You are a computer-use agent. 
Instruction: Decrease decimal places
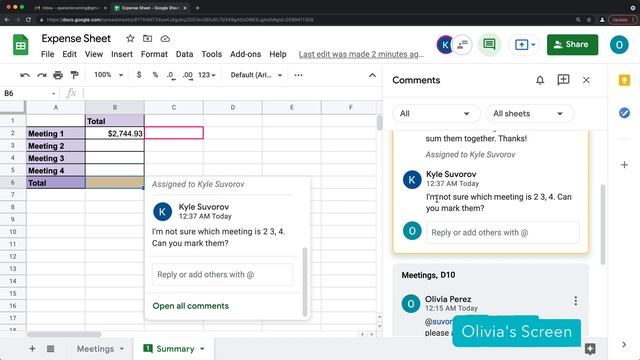click(171, 76)
